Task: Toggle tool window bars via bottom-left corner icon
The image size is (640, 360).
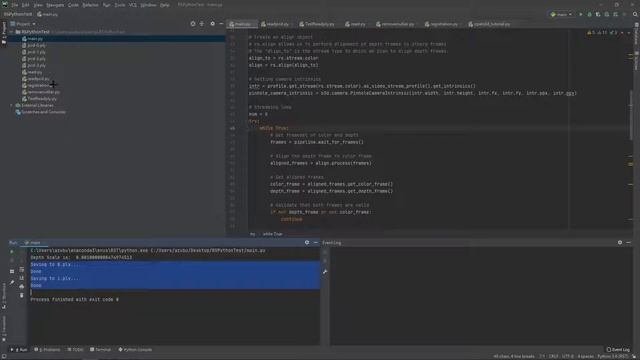Action: (x=3, y=356)
